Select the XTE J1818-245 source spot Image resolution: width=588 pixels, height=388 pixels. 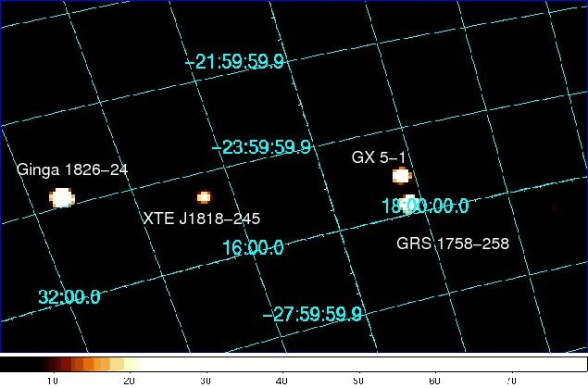click(204, 197)
